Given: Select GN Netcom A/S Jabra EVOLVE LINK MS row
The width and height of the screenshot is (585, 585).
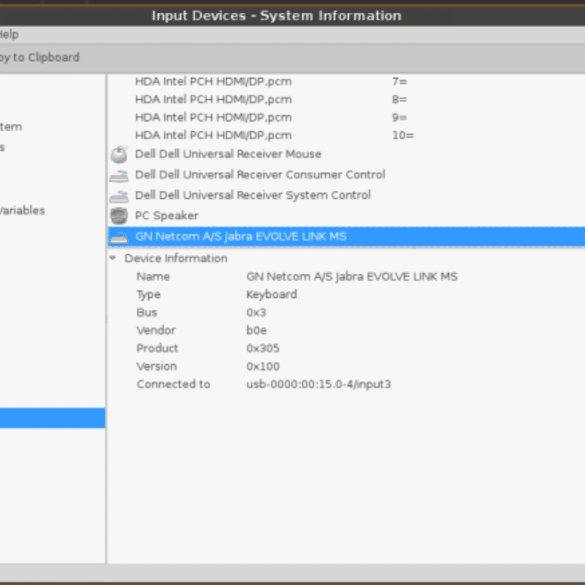Looking at the screenshot, I should click(347, 237).
